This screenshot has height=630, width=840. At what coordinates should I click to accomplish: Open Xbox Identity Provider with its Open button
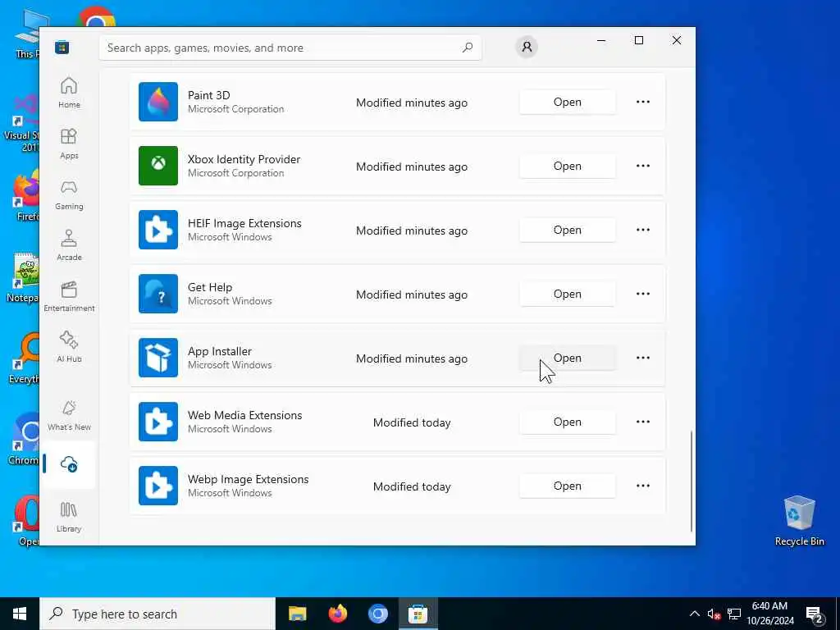(x=568, y=166)
